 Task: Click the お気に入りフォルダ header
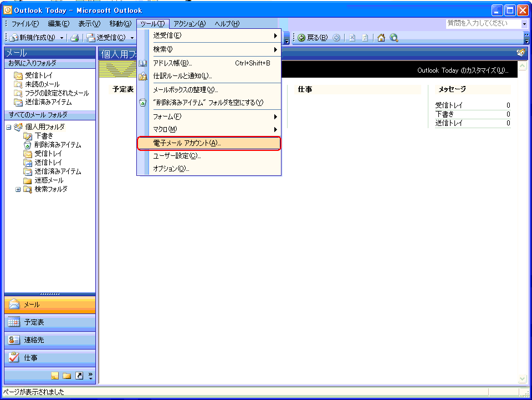click(x=50, y=63)
